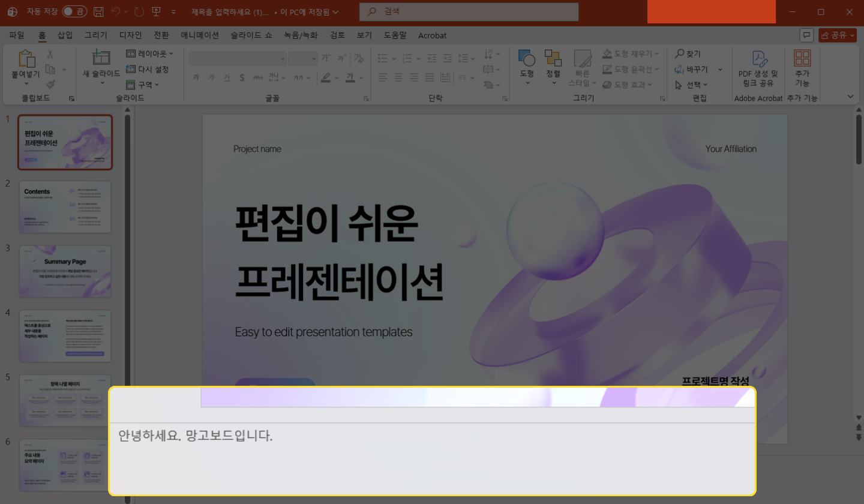Open the font size combo box
Viewport: 864px width, 504px height.
(x=303, y=58)
